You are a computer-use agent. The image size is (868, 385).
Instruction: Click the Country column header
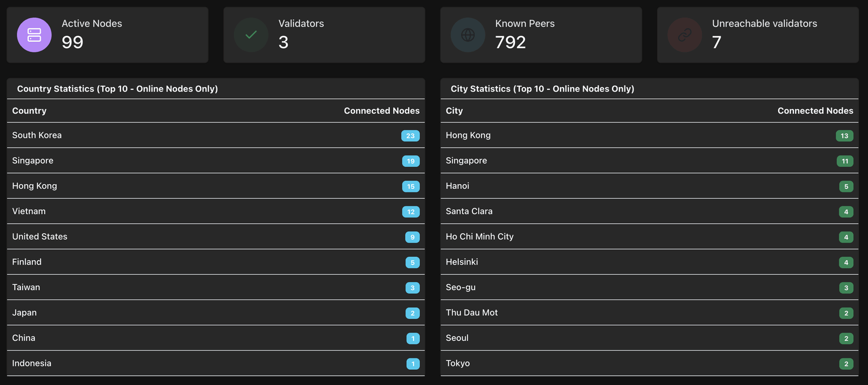click(x=29, y=111)
